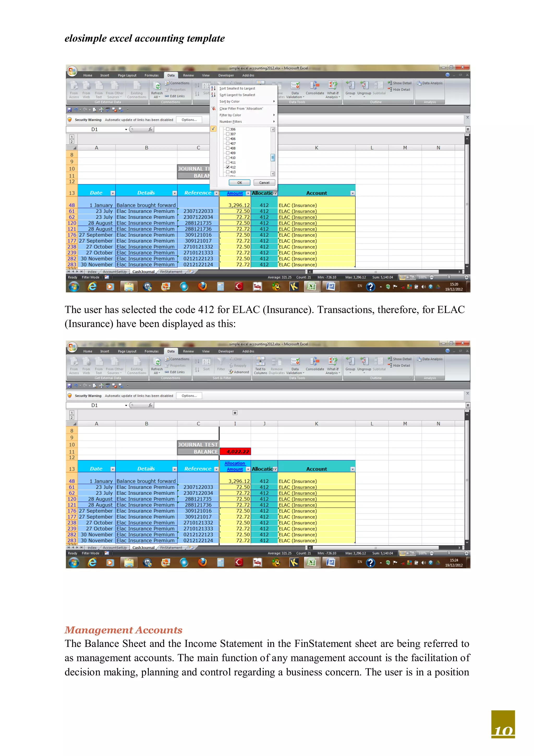This screenshot has height=756, width=534.
Task: Click Subtotal in lower Excel window
Action: 379,364
